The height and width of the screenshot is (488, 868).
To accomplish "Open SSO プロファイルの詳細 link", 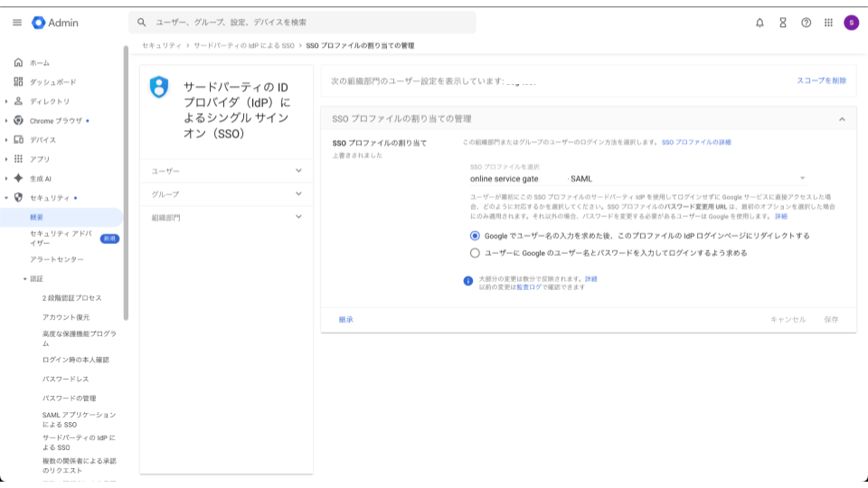I will pyautogui.click(x=696, y=142).
